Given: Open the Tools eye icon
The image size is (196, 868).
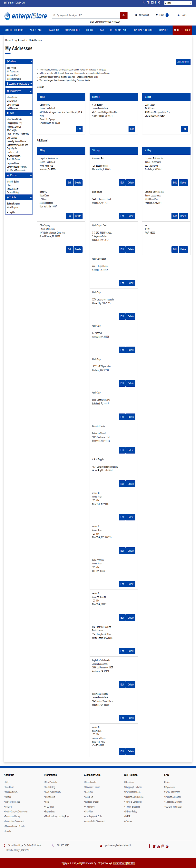Looking at the screenshot, I should click(x=179, y=15).
